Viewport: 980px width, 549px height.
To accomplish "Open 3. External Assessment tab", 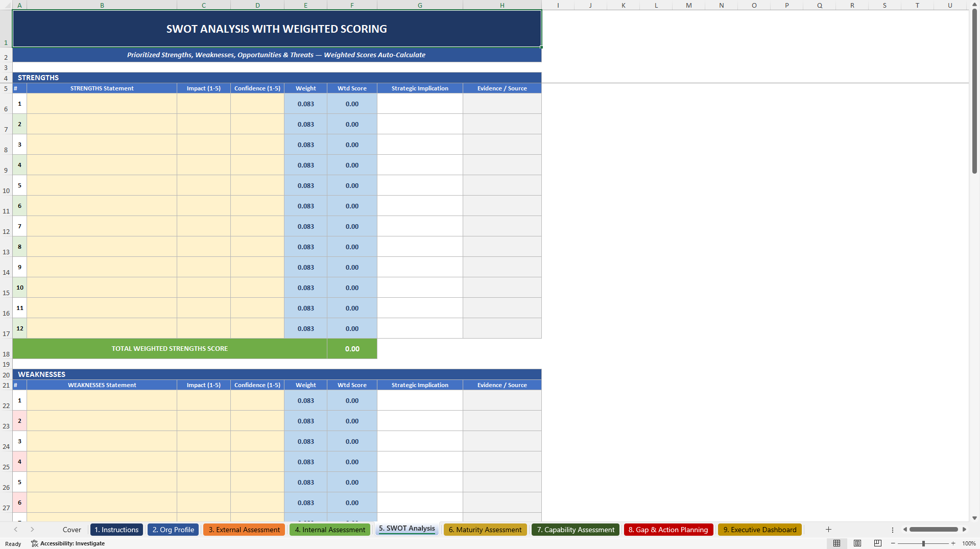I will click(x=244, y=530).
